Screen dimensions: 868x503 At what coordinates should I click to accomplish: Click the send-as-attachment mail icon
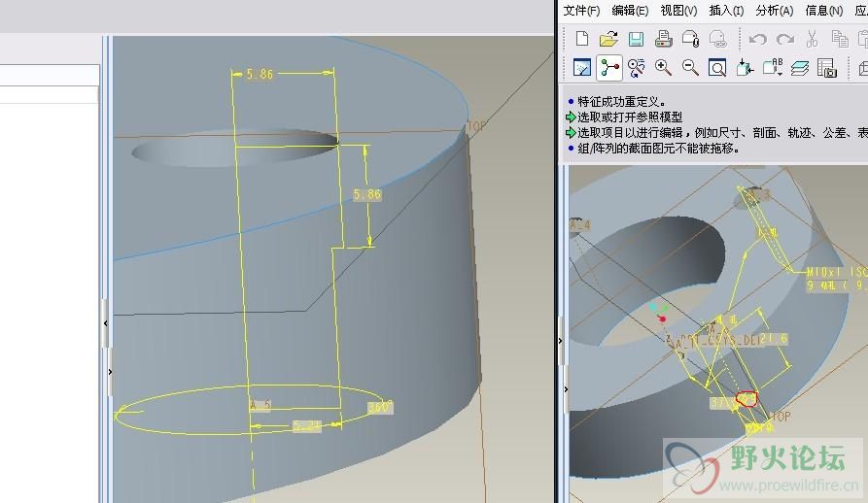(x=690, y=39)
